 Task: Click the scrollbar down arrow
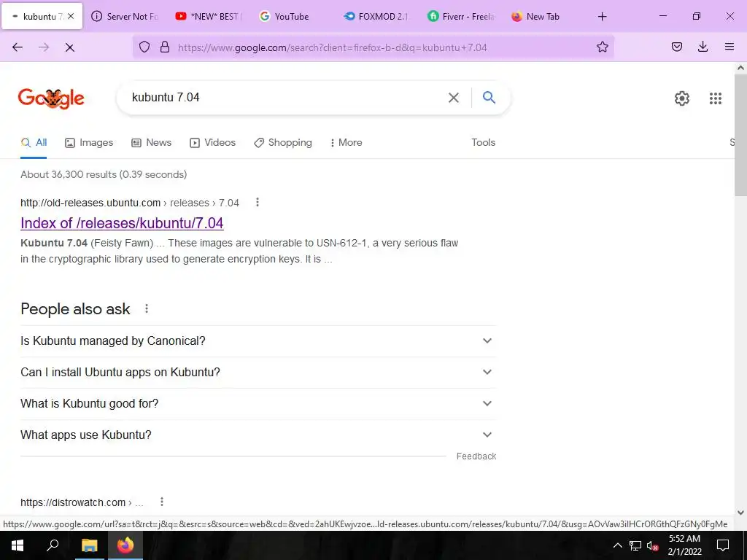[740, 513]
